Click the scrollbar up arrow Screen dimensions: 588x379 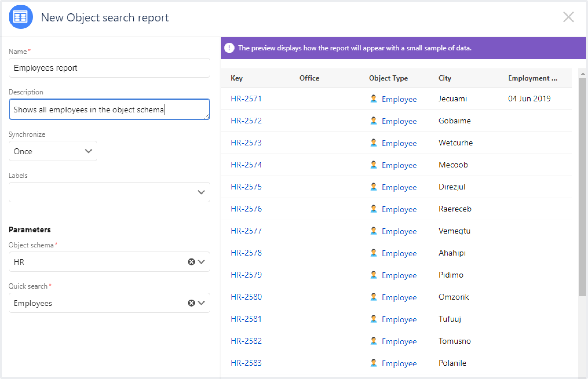coord(582,74)
